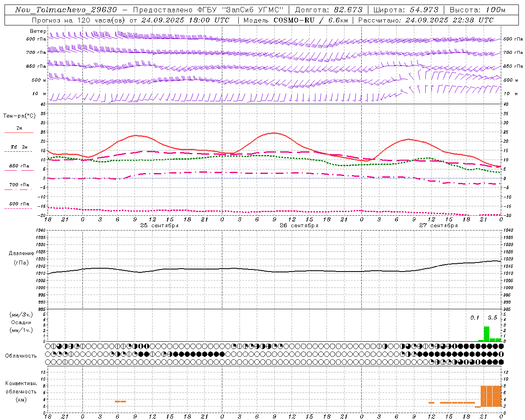Click the date label 25 сентября

(160, 226)
